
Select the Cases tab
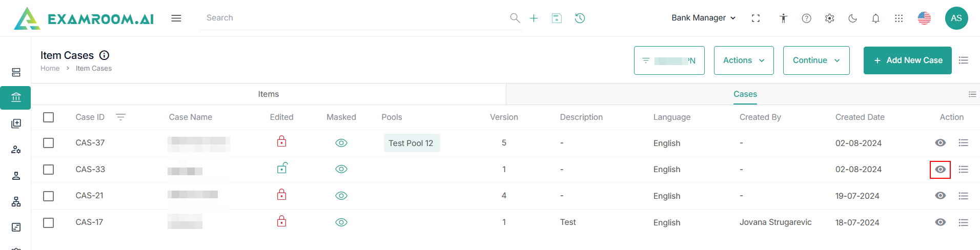coord(745,94)
